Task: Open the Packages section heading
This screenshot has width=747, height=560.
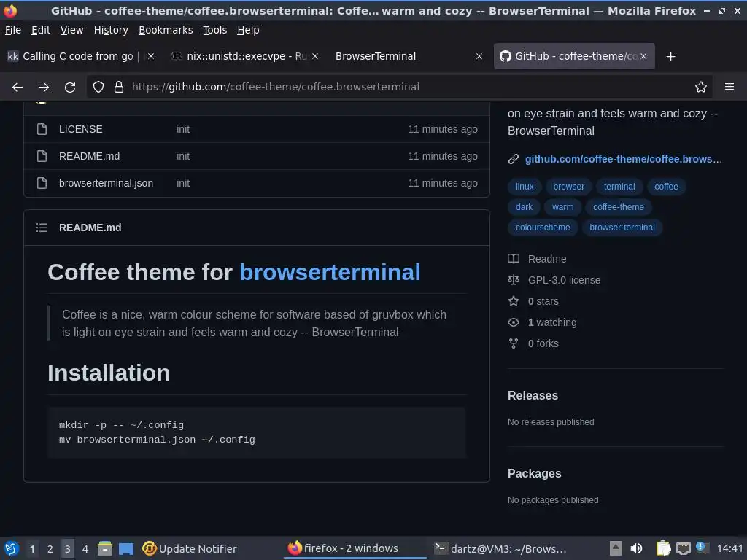Action: 535,474
